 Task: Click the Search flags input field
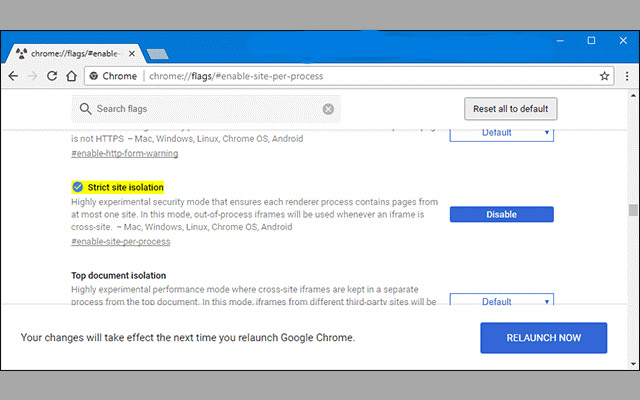(206, 109)
